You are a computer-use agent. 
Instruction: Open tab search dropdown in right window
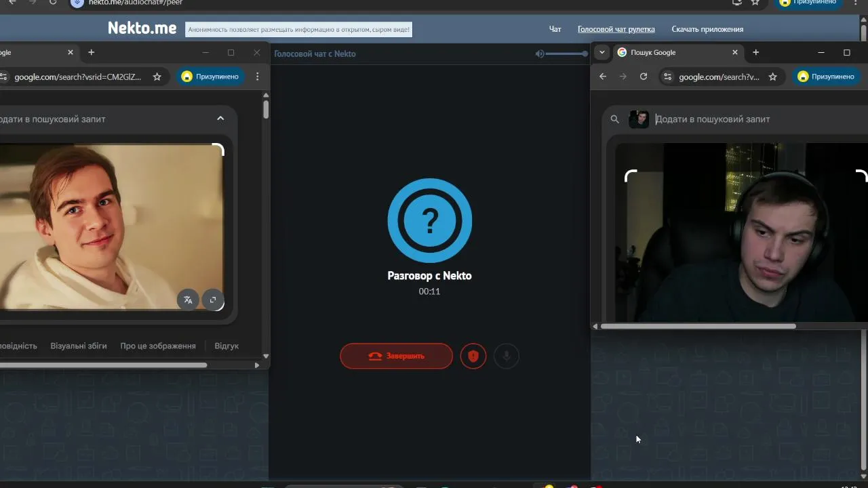click(x=601, y=52)
